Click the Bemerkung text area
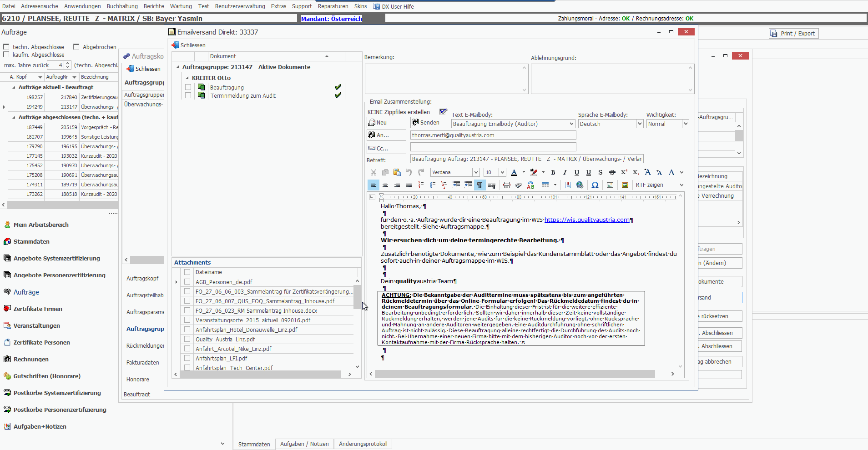This screenshot has height=450, width=868. [x=446, y=79]
